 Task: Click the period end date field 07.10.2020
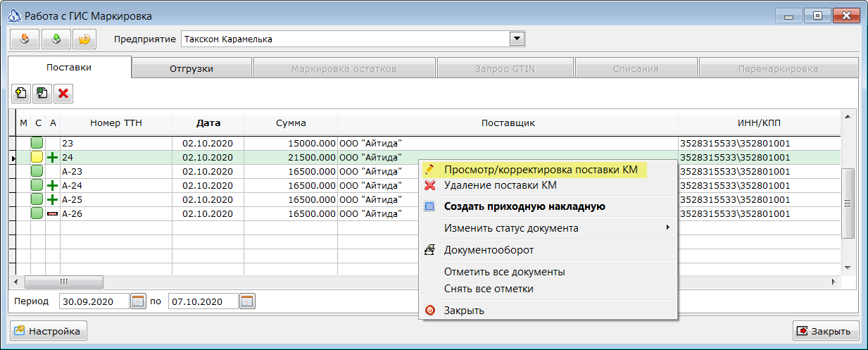[x=203, y=301]
